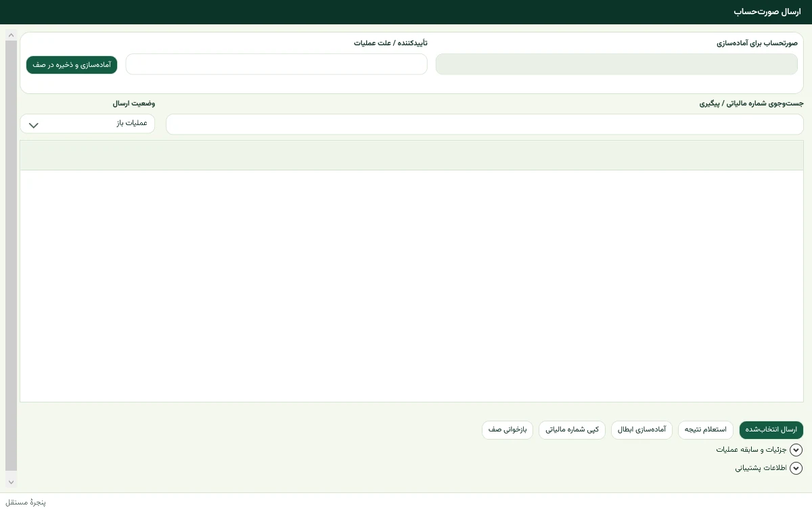Click the پنجرهٔ مستقل status text

coord(26,503)
